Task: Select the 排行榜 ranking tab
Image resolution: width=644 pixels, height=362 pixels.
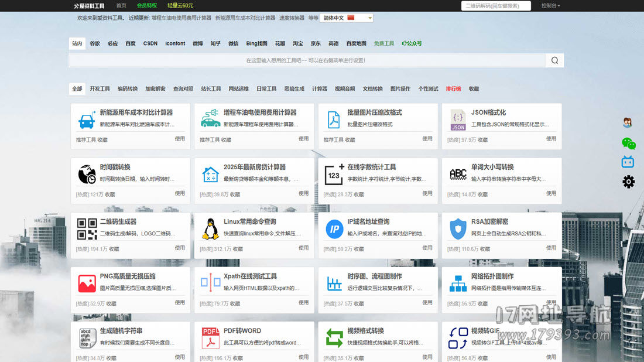Action: click(453, 89)
